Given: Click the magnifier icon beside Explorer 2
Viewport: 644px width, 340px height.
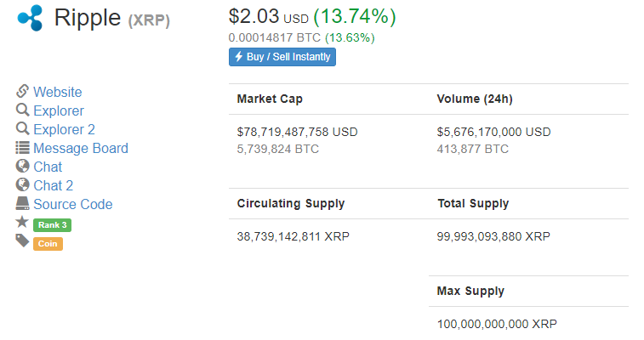Looking at the screenshot, I should pos(22,128).
